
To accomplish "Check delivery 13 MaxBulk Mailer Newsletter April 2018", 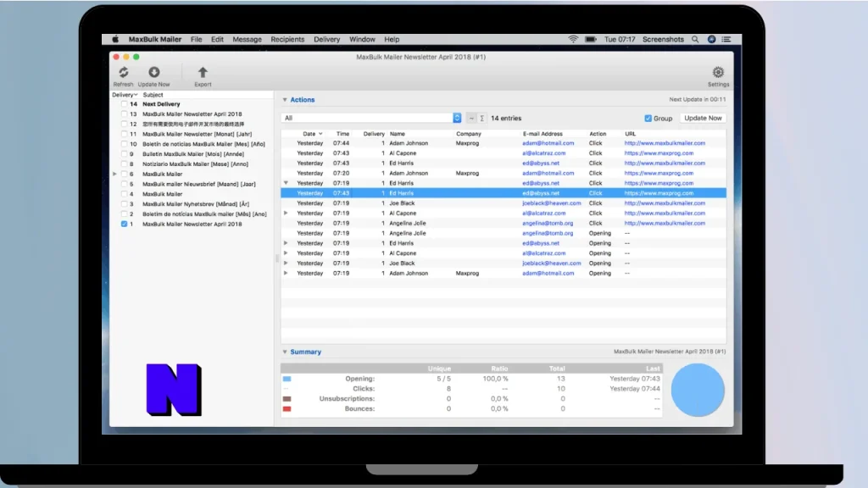I will [x=124, y=114].
